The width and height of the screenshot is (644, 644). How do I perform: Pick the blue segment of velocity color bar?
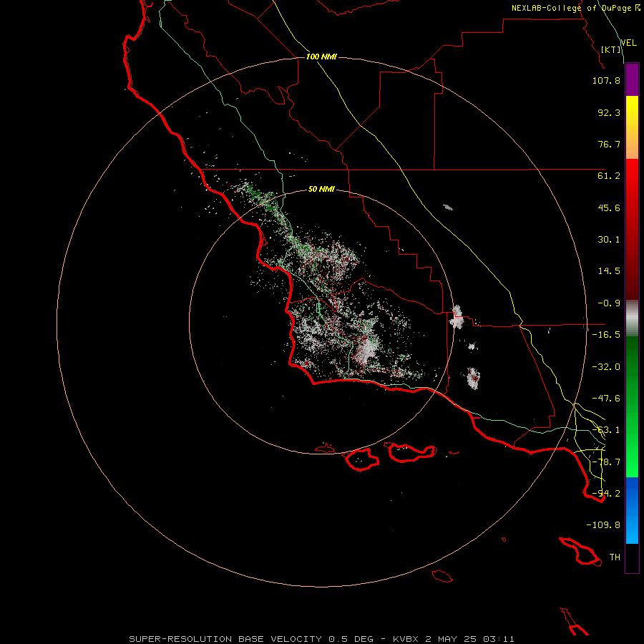click(x=632, y=510)
